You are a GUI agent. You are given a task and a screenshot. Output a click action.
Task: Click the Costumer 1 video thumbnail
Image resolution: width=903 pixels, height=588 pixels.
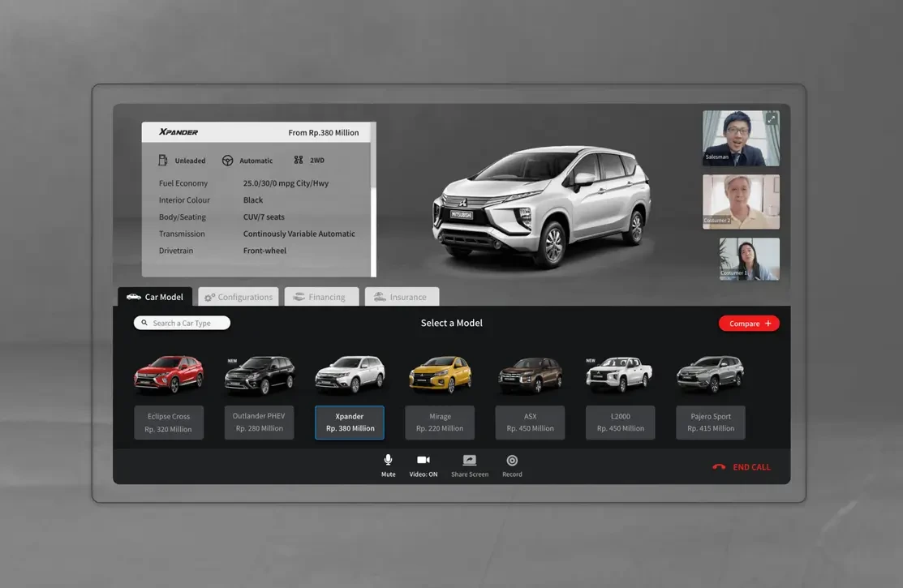[749, 260]
